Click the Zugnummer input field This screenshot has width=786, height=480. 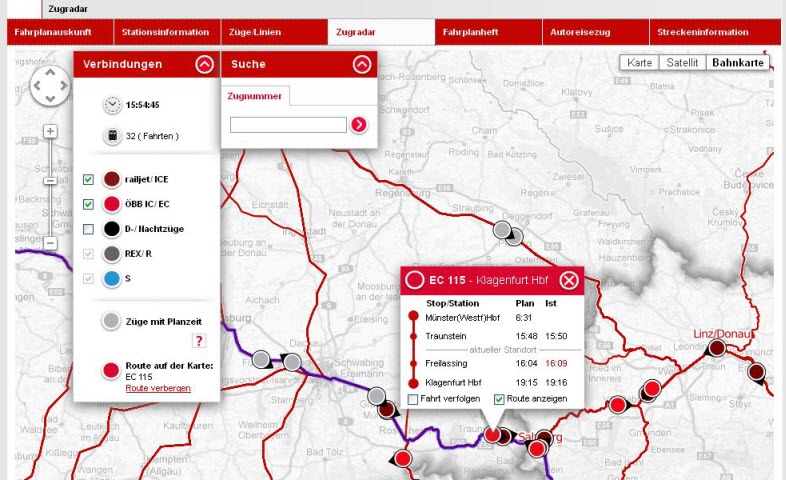click(288, 125)
